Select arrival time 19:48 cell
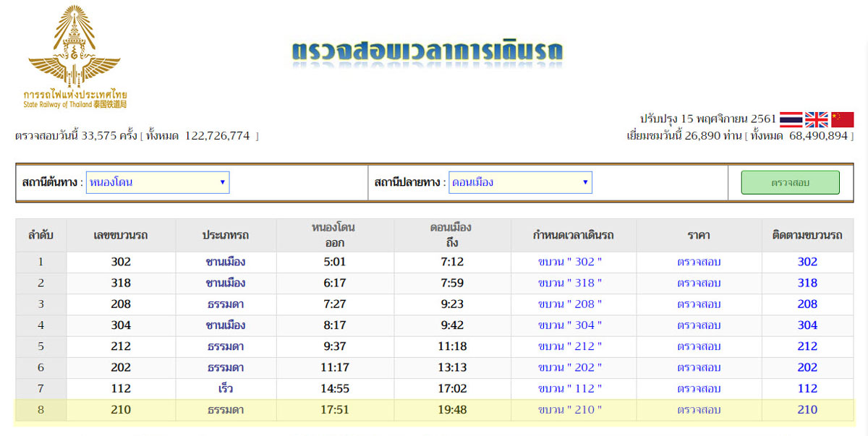Image resolution: width=868 pixels, height=436 pixels. 452,410
